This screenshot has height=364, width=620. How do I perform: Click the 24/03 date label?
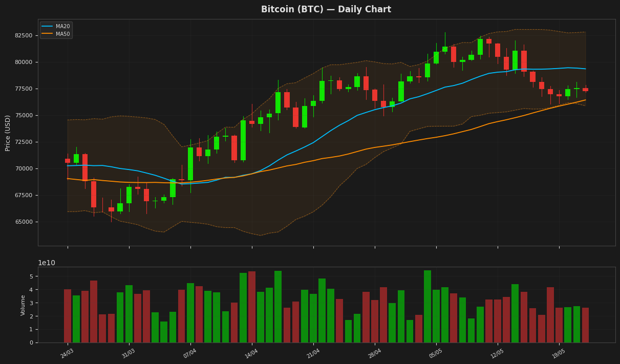pyautogui.click(x=67, y=353)
